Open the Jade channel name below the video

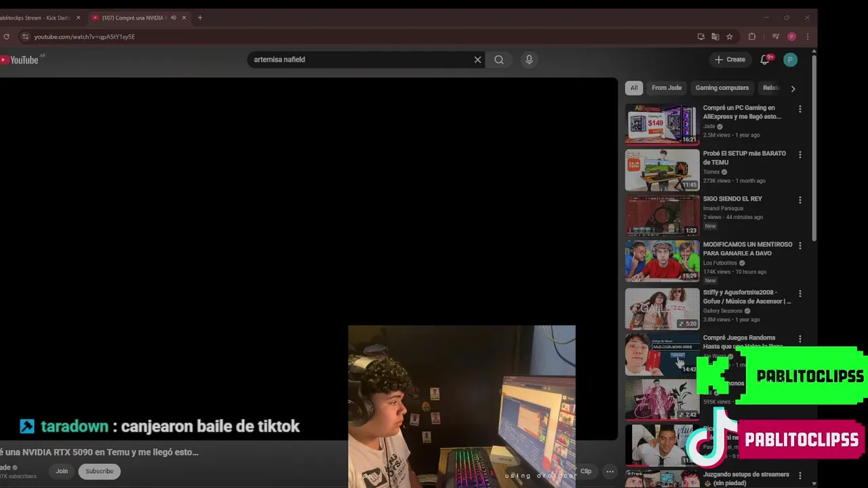coord(5,468)
